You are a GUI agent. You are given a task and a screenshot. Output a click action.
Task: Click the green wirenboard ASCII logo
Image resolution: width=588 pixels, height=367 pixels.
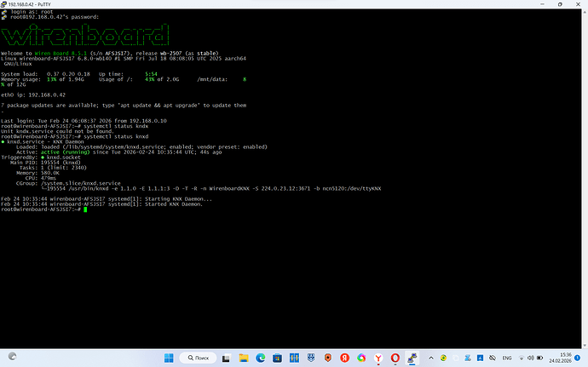pos(84,35)
